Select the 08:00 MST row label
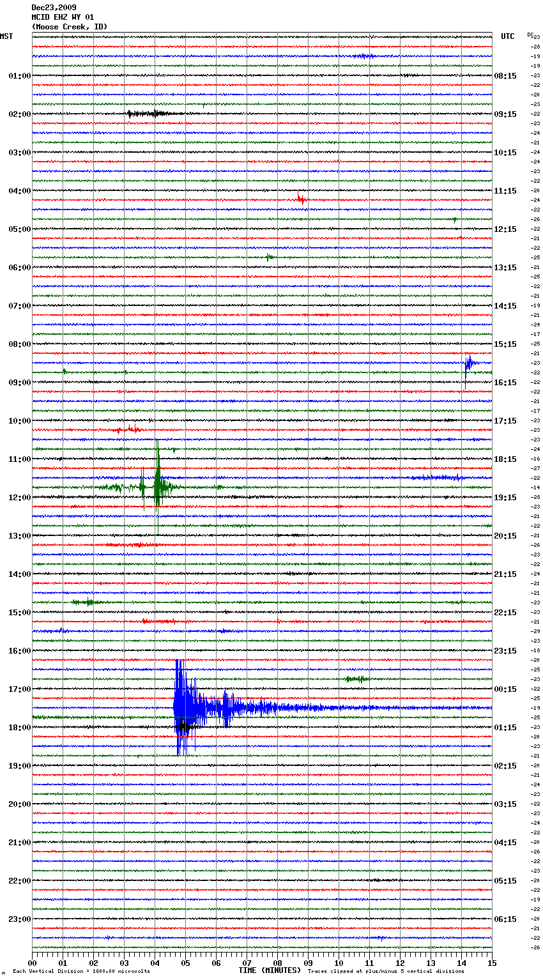543x980 pixels. 20,344
